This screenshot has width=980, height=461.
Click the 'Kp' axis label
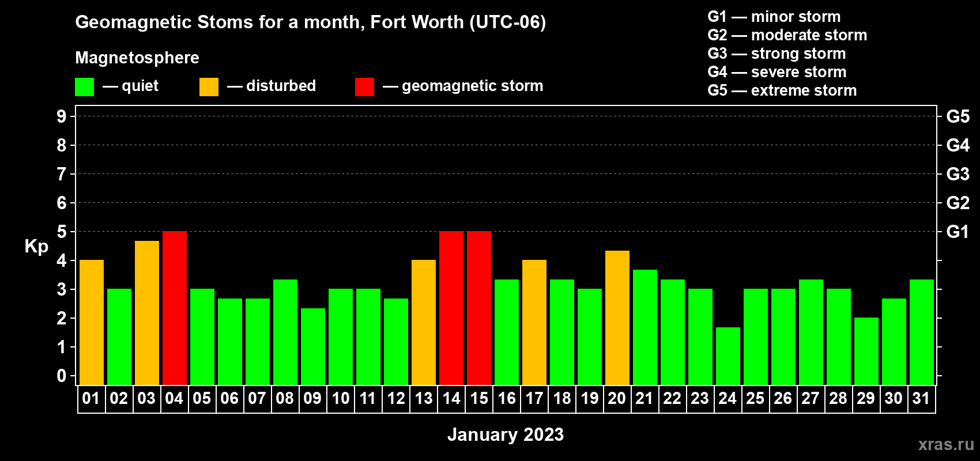pos(36,247)
